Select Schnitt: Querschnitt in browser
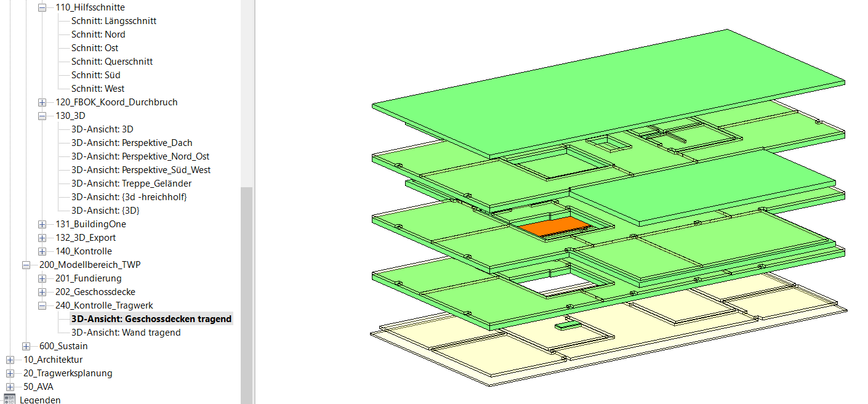Viewport: 868px width, 404px height. coord(111,62)
